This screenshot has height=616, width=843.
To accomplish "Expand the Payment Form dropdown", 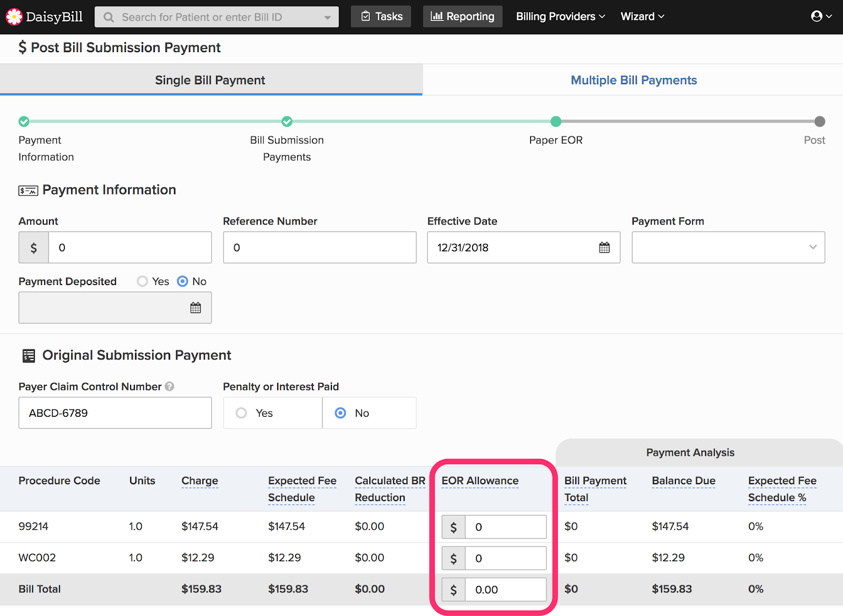I will (x=728, y=248).
